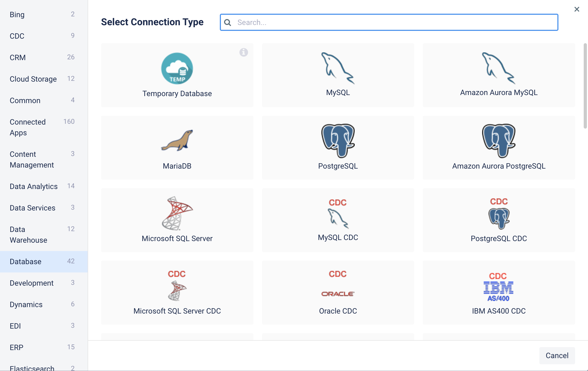The height and width of the screenshot is (371, 588).
Task: Click the Oracle CDC label
Action: click(338, 311)
